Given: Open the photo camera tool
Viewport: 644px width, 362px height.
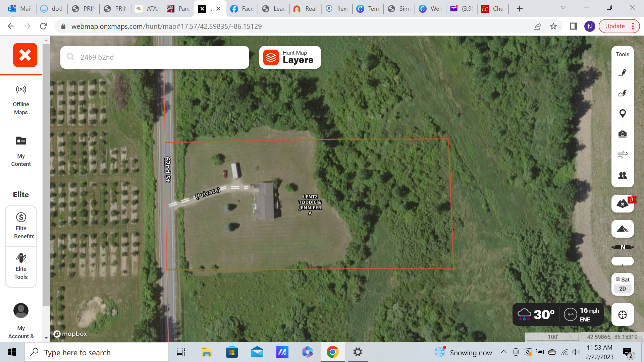Looking at the screenshot, I should [623, 134].
